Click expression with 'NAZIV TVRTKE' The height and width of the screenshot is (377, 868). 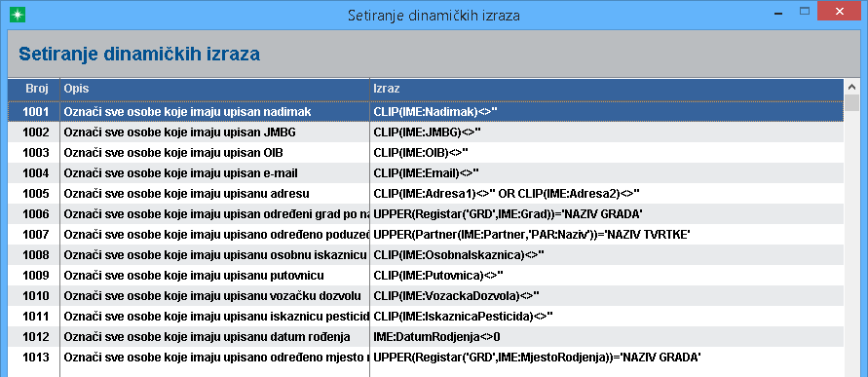(x=532, y=235)
